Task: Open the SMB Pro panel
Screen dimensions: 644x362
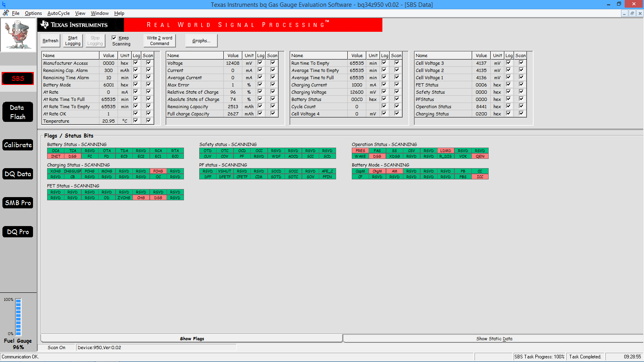Action: tap(18, 203)
